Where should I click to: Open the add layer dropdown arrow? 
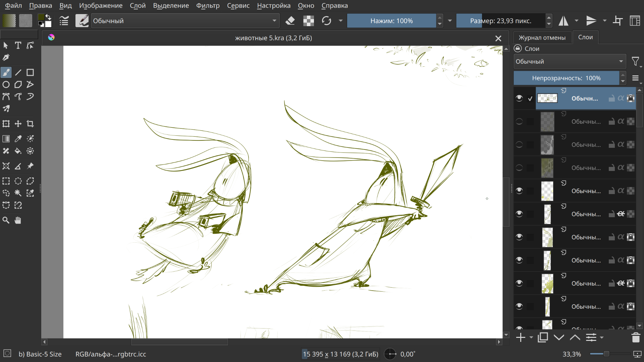tap(531, 338)
